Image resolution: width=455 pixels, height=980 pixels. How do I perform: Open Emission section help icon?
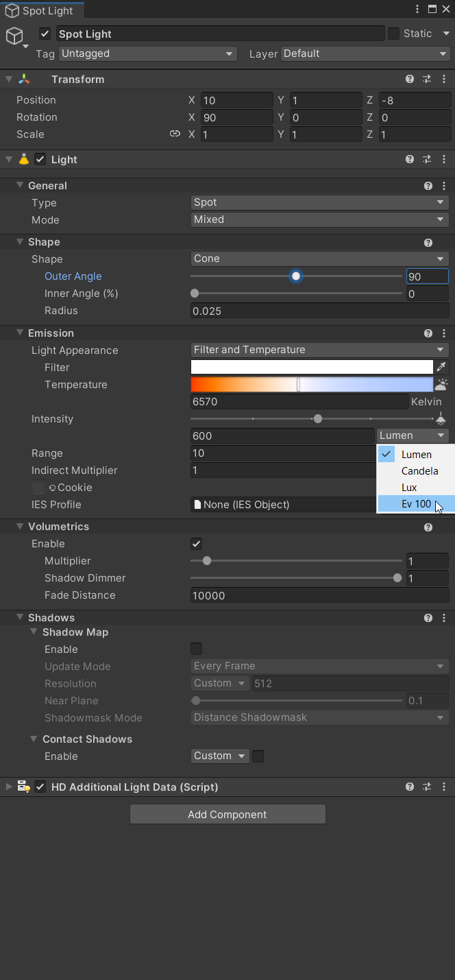point(428,333)
